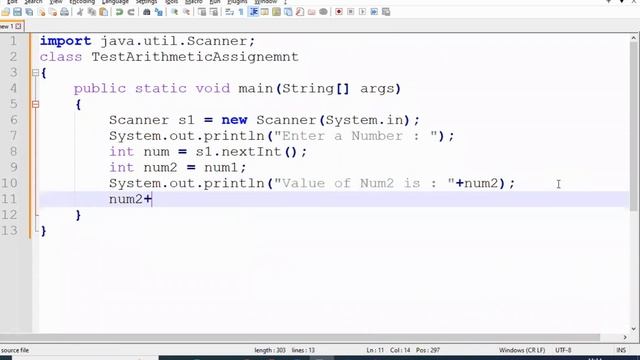Place cursor after 'num2+' on line 11
Image resolution: width=640 pixels, height=360 pixels.
(x=152, y=199)
